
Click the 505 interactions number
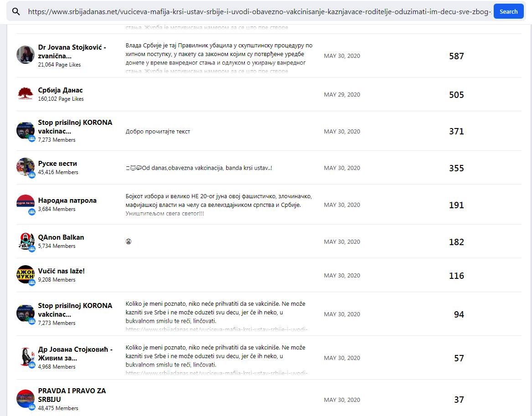coord(456,95)
